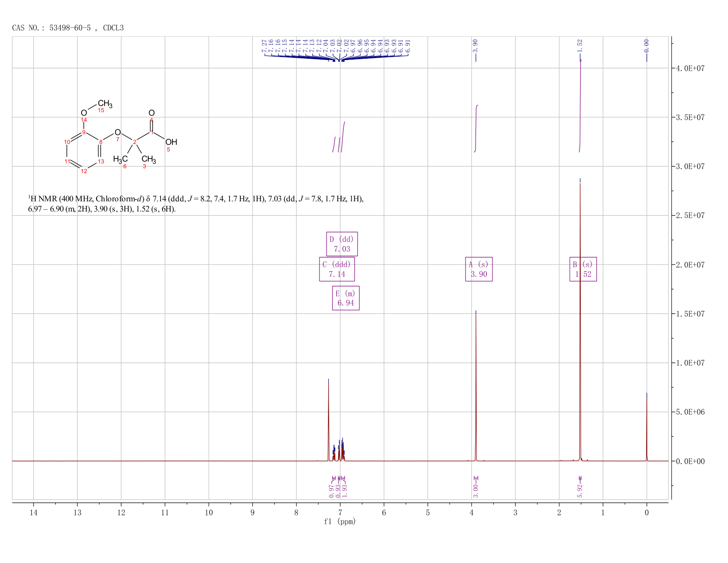Click the chloroform solvent peak at 7.27
The height and width of the screenshot is (563, 728).
[328, 419]
